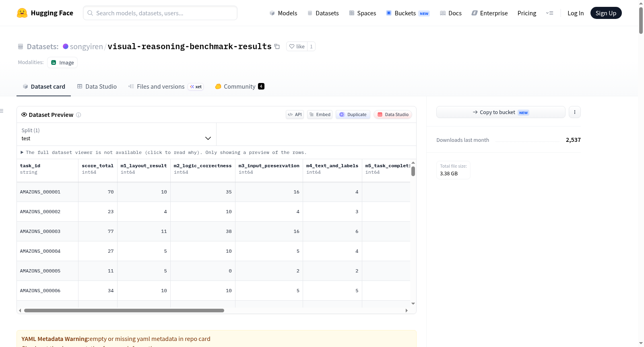644x347 pixels.
Task: Click the Log In link
Action: pyautogui.click(x=576, y=13)
